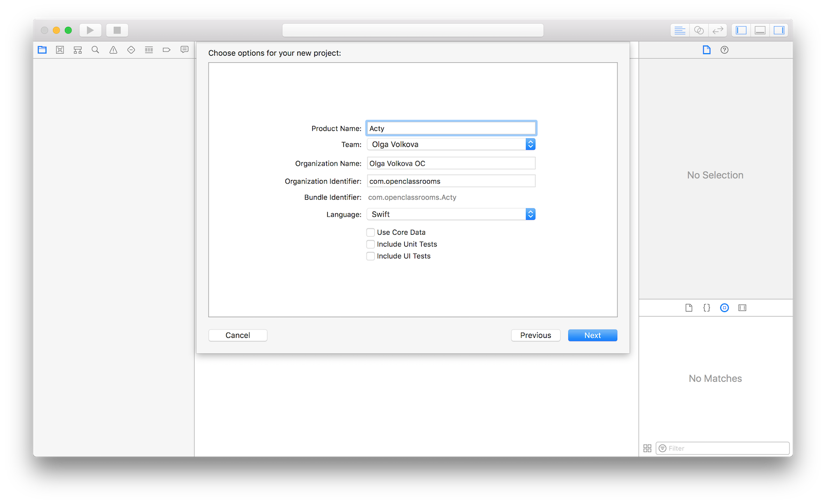The width and height of the screenshot is (826, 504).
Task: Click the Stop button in toolbar
Action: point(117,30)
